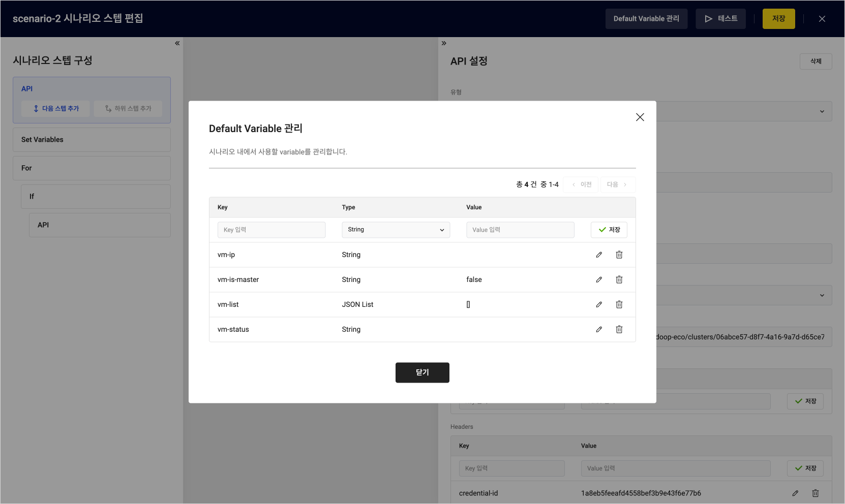This screenshot has height=504, width=845.
Task: Click the vm-ip key text
Action: (x=226, y=255)
